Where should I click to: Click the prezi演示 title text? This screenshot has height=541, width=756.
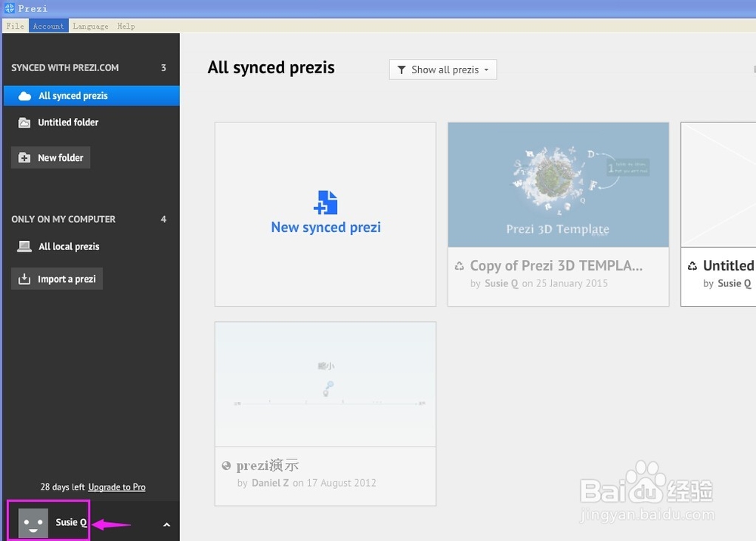click(x=268, y=465)
